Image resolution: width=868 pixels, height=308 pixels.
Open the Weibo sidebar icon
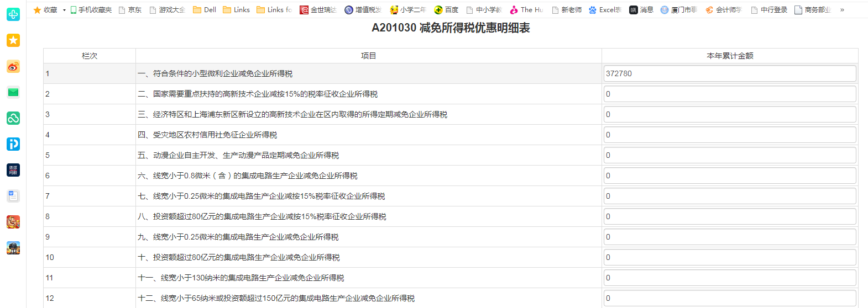click(13, 66)
